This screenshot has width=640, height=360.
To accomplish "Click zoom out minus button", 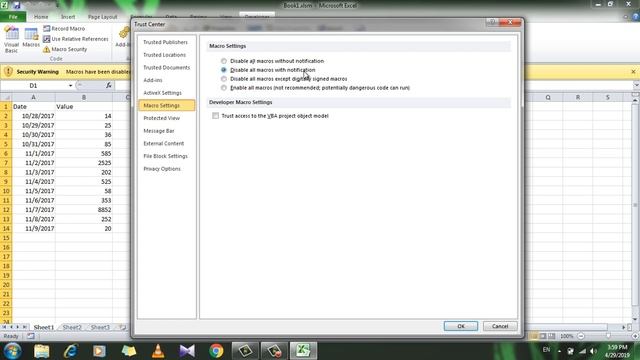I will (581, 336).
